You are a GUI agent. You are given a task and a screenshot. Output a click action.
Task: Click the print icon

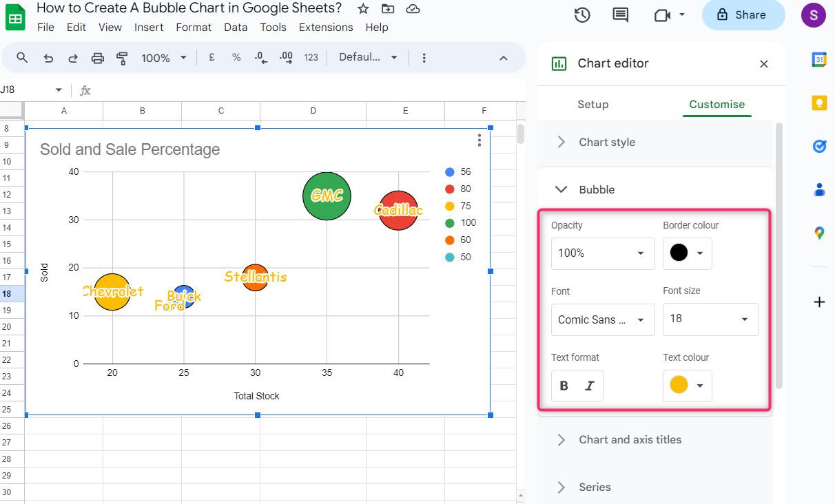pos(98,58)
